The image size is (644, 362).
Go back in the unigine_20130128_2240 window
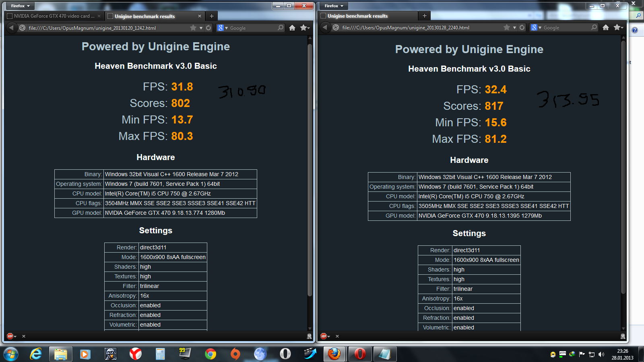point(325,27)
